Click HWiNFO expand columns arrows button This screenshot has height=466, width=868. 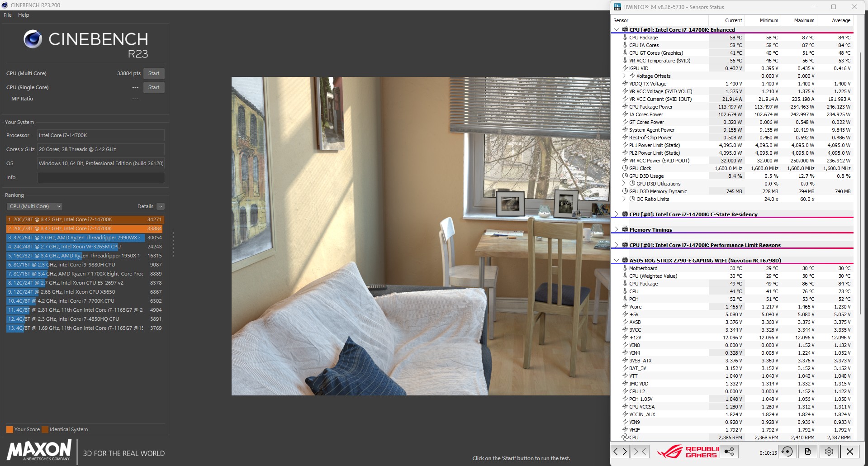(x=620, y=452)
